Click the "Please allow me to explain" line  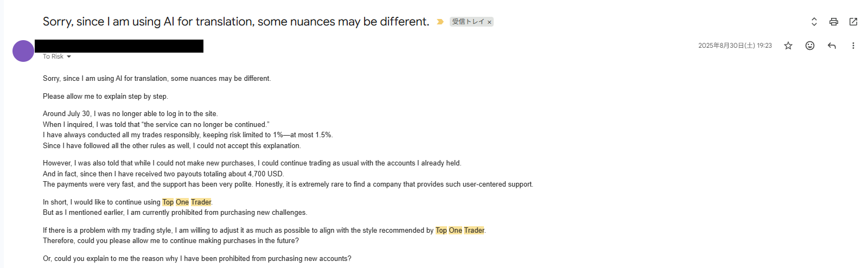click(x=105, y=96)
